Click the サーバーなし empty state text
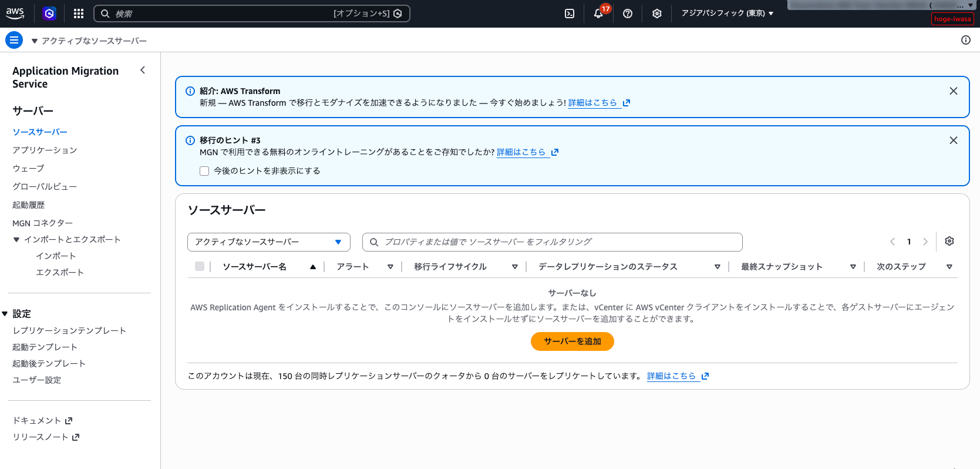 [572, 293]
